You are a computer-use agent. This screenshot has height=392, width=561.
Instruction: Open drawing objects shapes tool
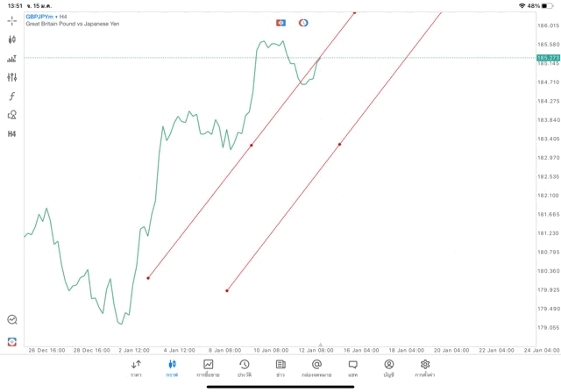[x=12, y=115]
